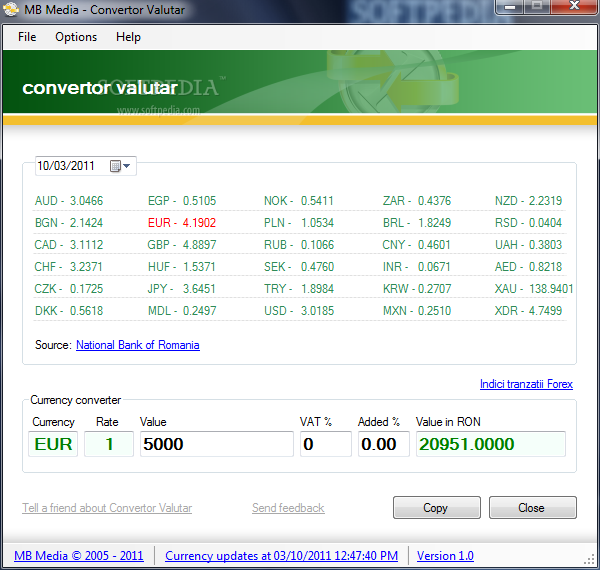Screen dimensions: 600x570
Task: Select the UAH - 0.3803 rate
Action: click(x=528, y=245)
